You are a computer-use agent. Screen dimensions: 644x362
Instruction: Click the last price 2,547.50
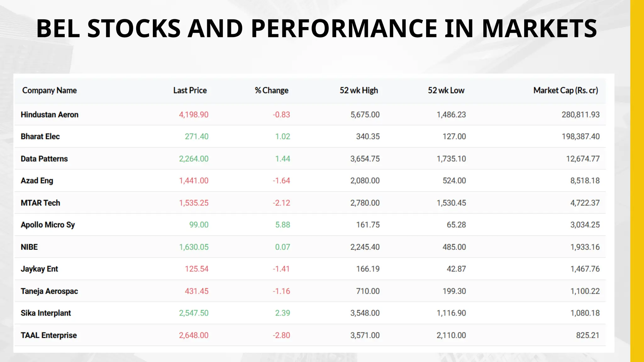[x=194, y=313]
